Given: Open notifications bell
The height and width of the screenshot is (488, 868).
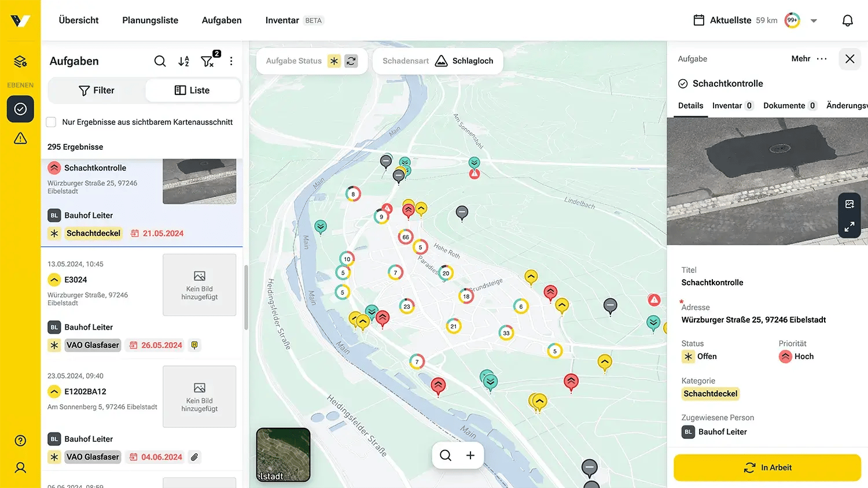Looking at the screenshot, I should click(x=847, y=21).
